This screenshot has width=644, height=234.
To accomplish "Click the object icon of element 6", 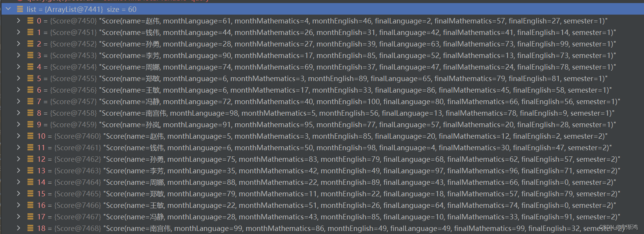I will 30,90.
